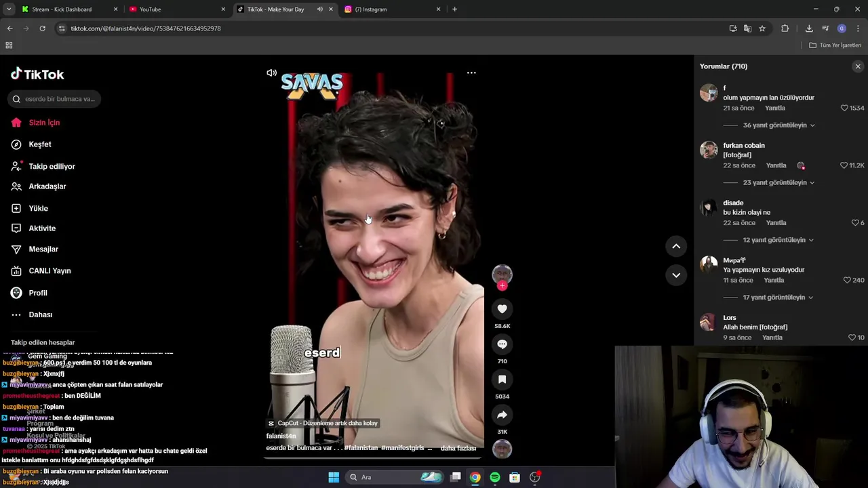
Task: Click the TikTok logo
Action: 38,74
